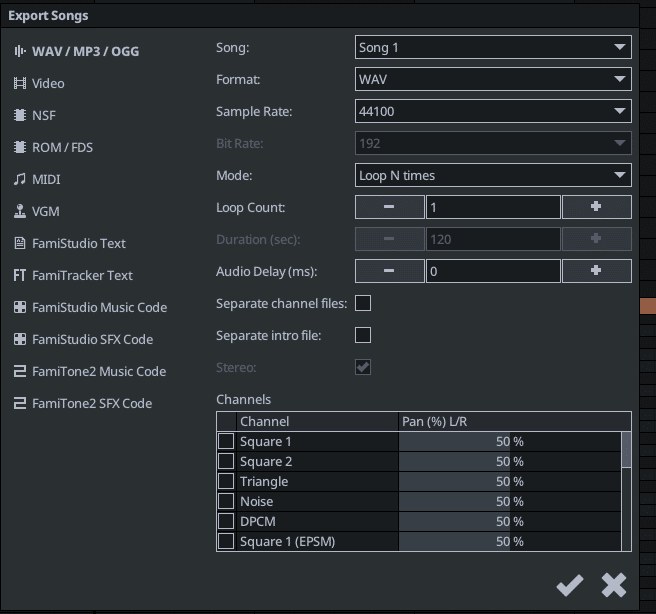This screenshot has height=614, width=656.
Task: Cancel the dialog with the X icon
Action: tap(614, 585)
